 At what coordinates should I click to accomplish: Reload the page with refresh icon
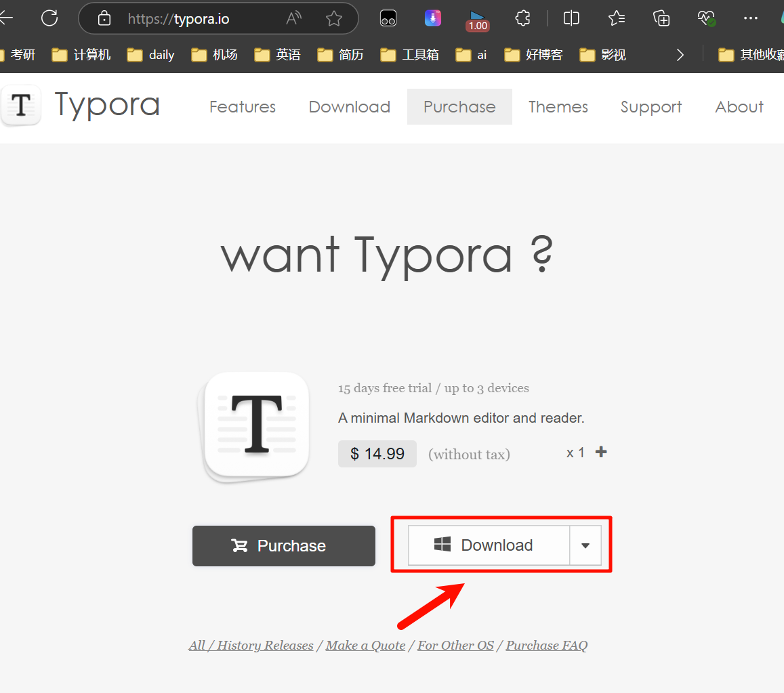(49, 18)
